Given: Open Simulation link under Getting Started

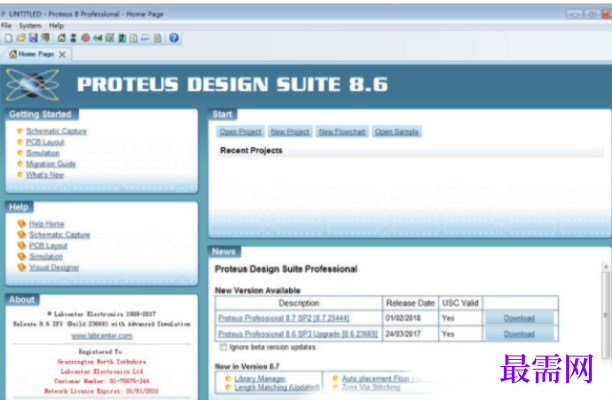Looking at the screenshot, I should [x=43, y=153].
